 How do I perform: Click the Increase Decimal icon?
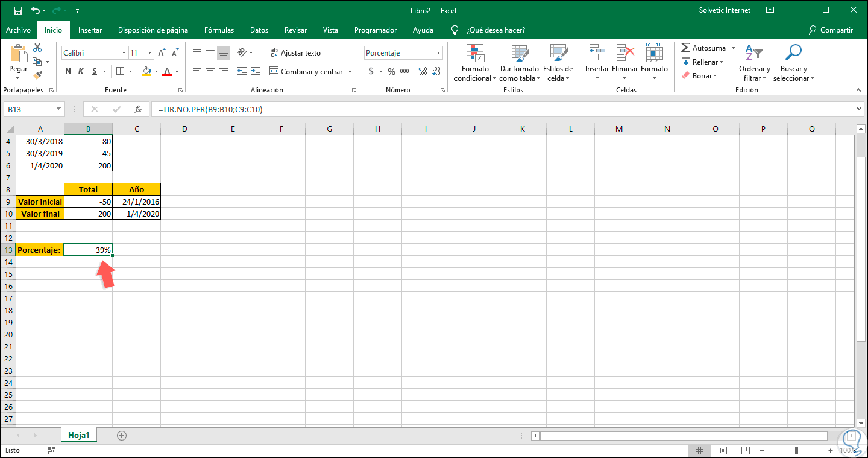click(422, 71)
